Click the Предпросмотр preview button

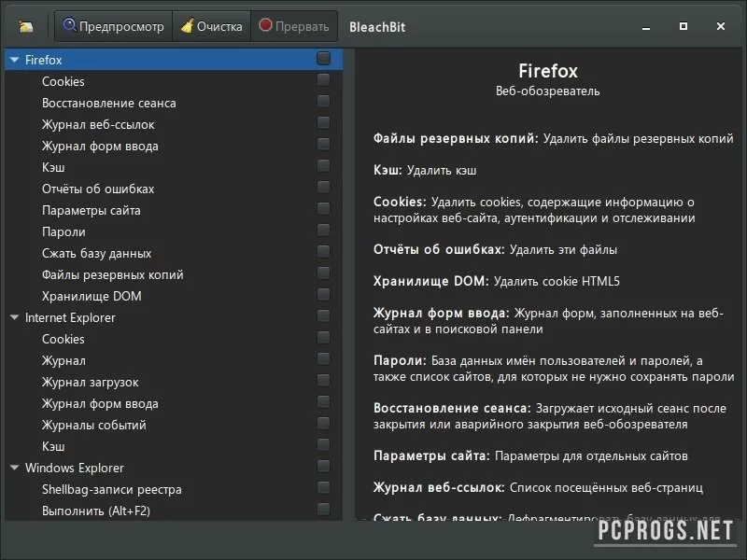pos(113,26)
